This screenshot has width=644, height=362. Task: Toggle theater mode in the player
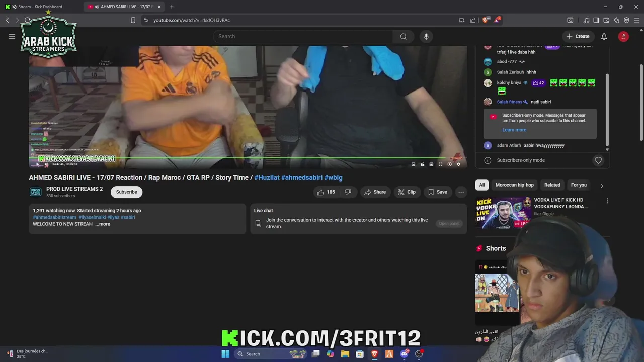click(x=431, y=164)
